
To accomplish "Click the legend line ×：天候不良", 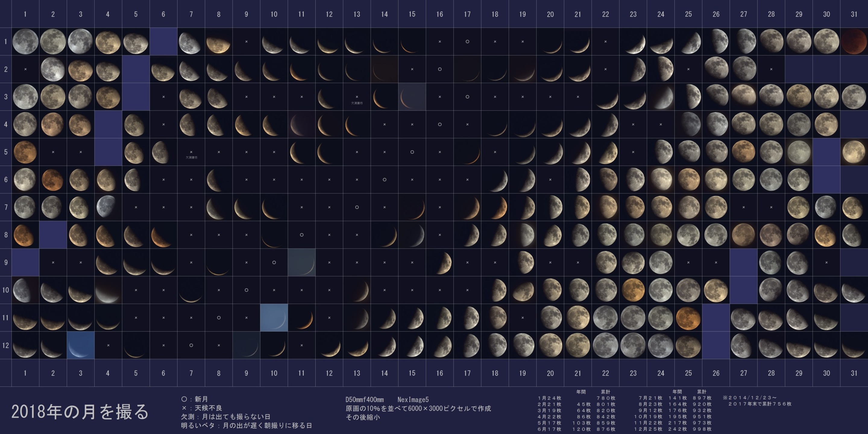I will click(x=202, y=408).
